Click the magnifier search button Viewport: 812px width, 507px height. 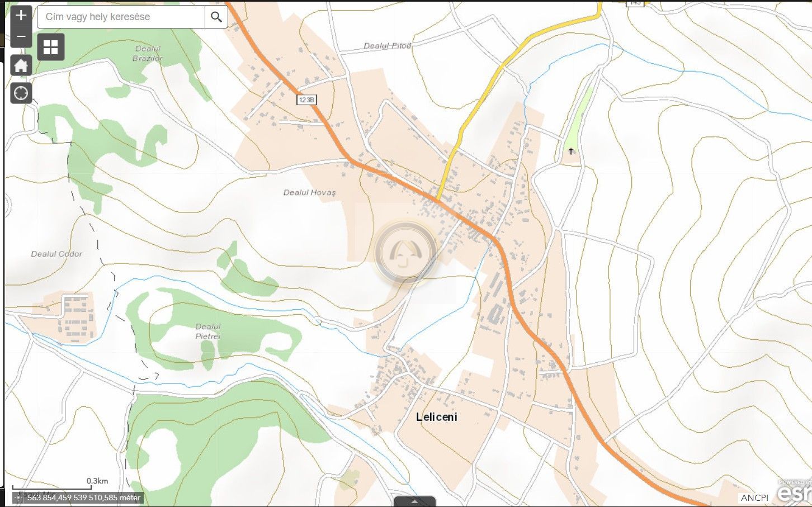click(x=216, y=17)
